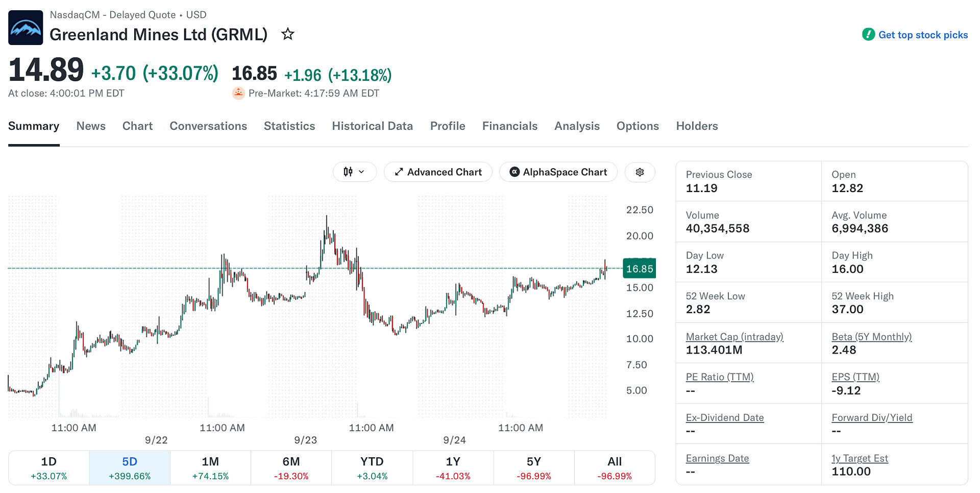
Task: Switch to the Statistics tab
Action: point(289,126)
